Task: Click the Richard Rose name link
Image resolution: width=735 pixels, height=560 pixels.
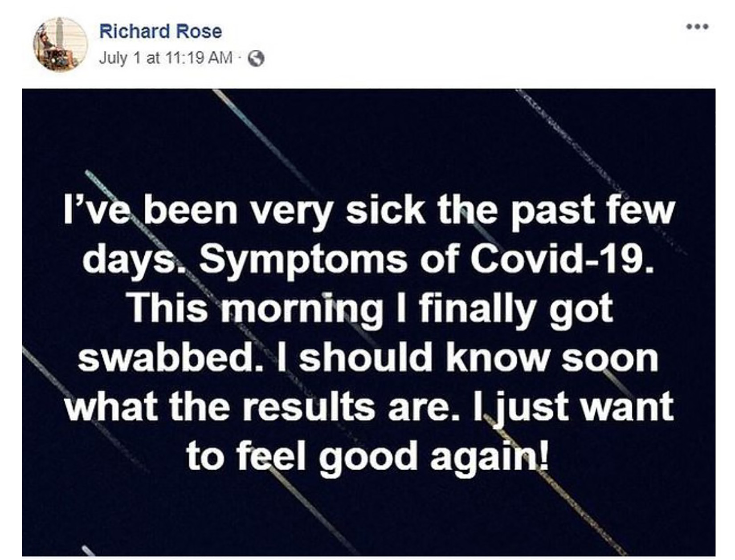Action: (160, 32)
